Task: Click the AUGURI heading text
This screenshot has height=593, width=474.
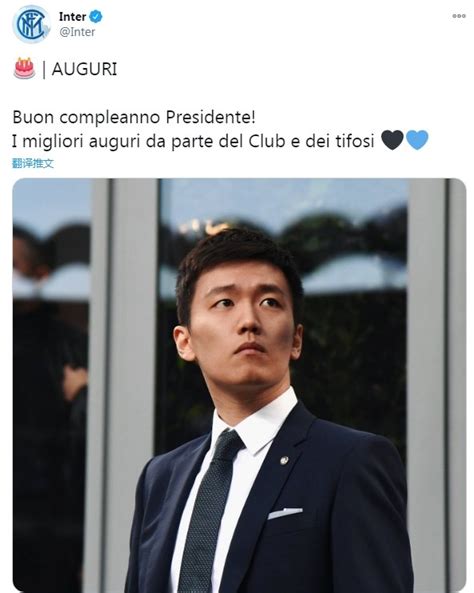Action: click(84, 69)
